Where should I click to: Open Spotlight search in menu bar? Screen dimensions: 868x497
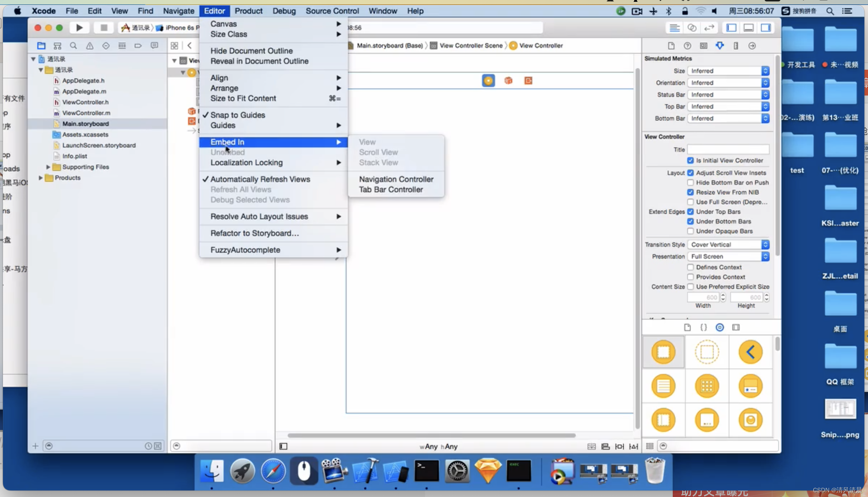tap(830, 11)
